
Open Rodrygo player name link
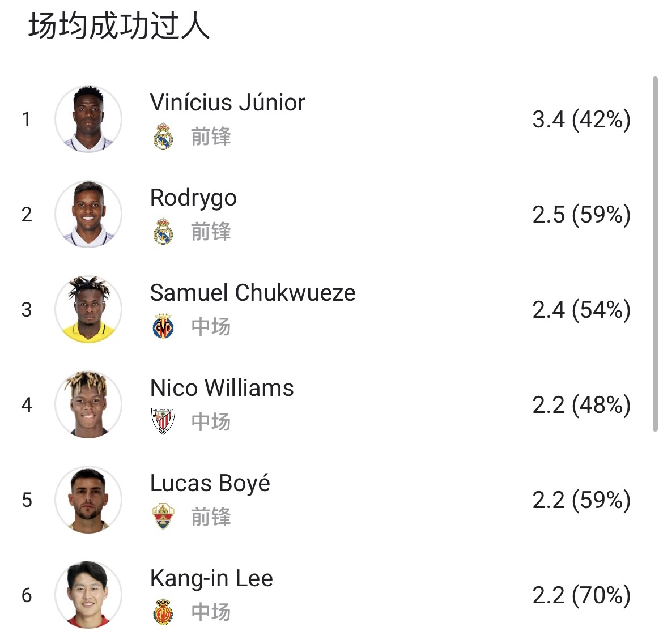pos(193,198)
